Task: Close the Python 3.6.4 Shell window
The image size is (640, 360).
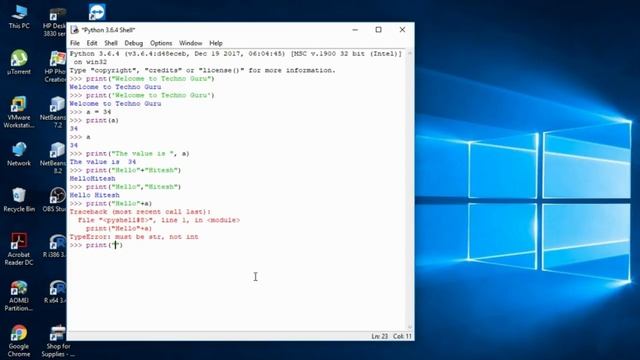Action: pyautogui.click(x=402, y=30)
